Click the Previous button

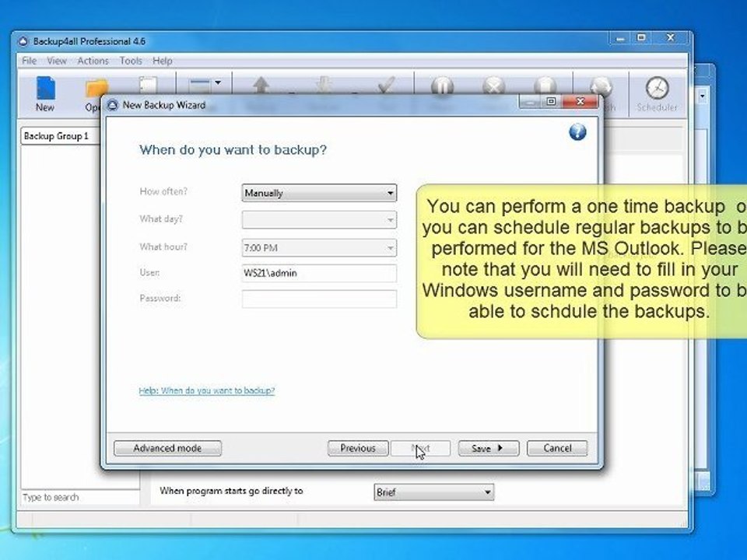click(x=358, y=448)
